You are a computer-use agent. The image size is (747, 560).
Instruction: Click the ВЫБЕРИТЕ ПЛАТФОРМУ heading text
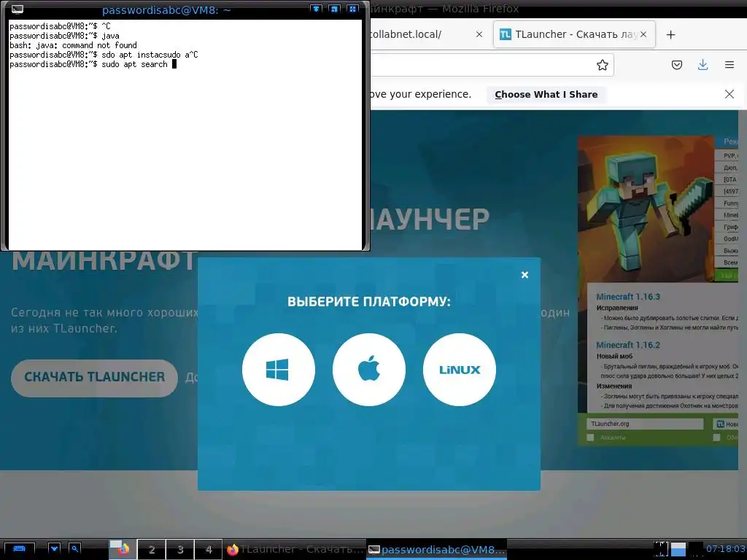click(368, 301)
